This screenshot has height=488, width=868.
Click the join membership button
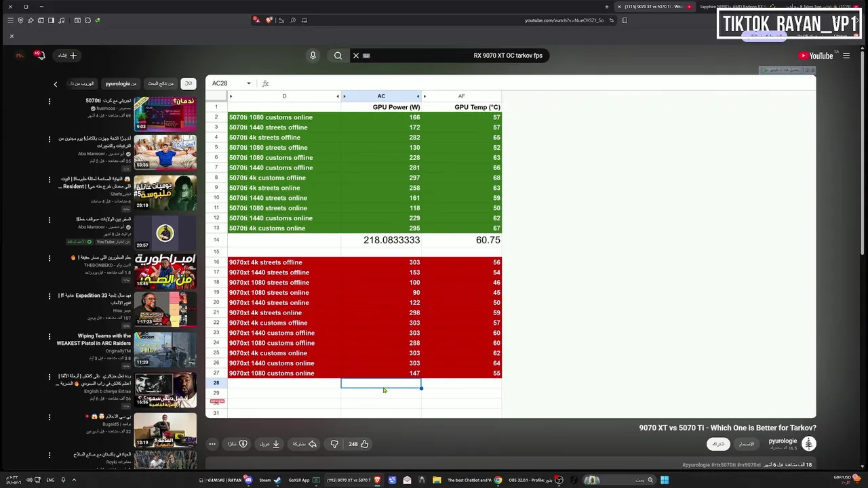(747, 444)
